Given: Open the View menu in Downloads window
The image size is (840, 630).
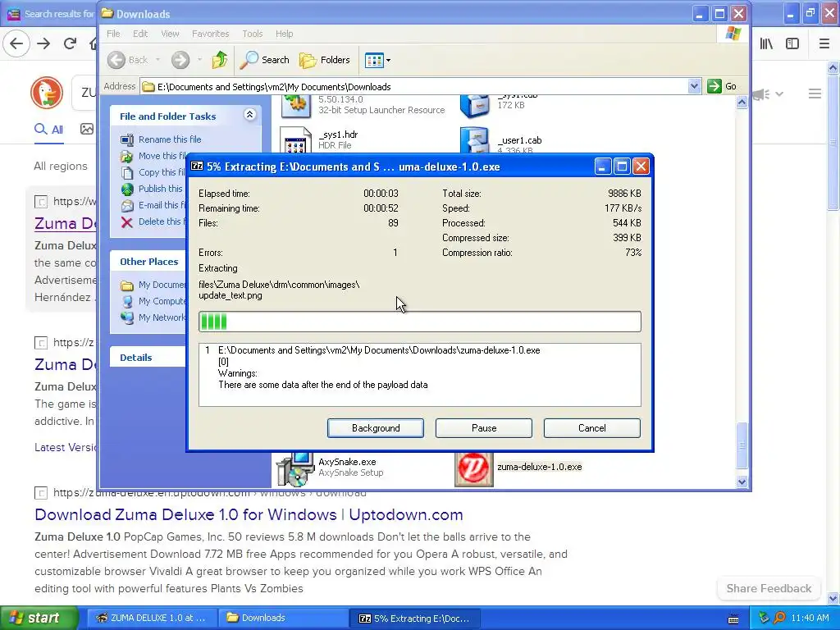Looking at the screenshot, I should pyautogui.click(x=170, y=34).
